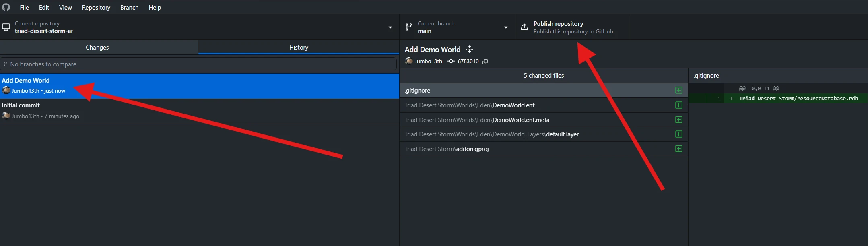This screenshot has height=246, width=868.
Task: Click 5 changed files header
Action: [544, 76]
